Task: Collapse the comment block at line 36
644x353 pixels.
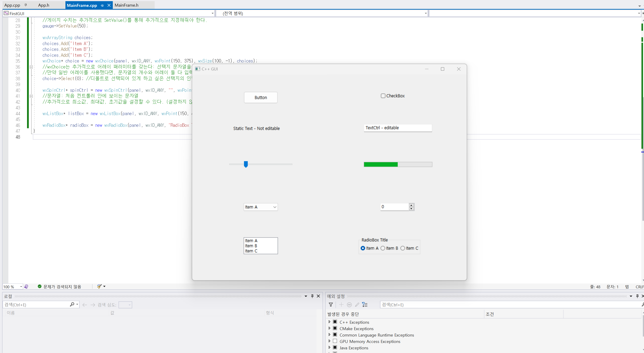Action: (x=31, y=67)
